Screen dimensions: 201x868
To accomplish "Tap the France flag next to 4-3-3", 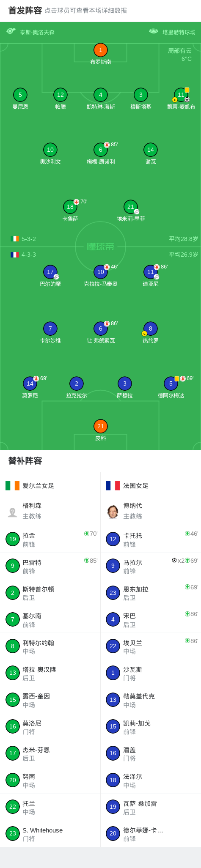I will pyautogui.click(x=15, y=255).
